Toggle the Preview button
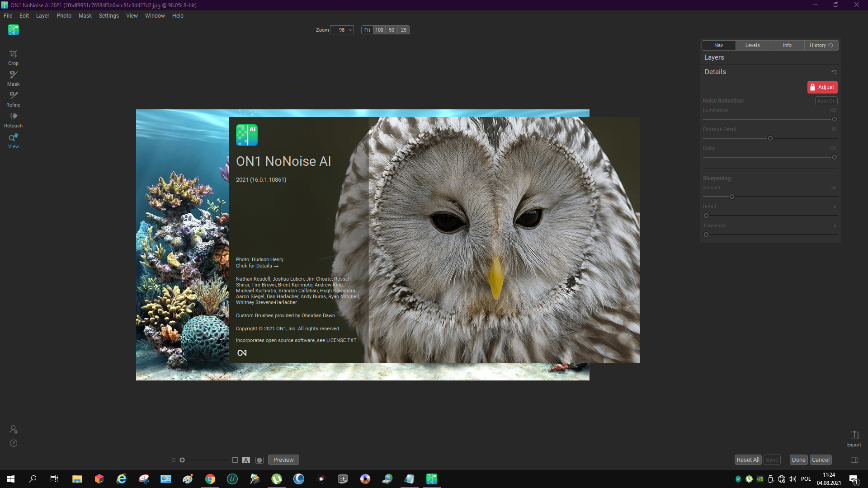 pos(283,460)
